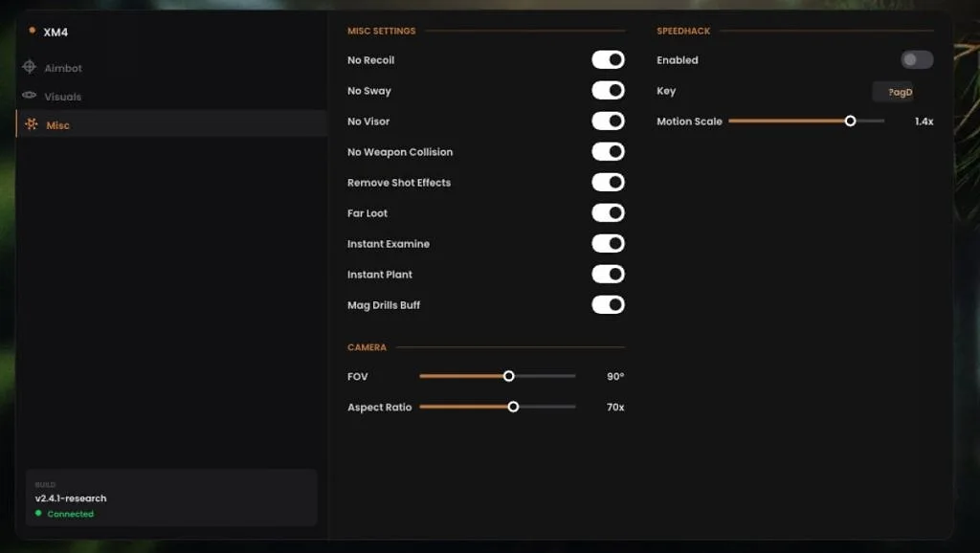Image resolution: width=980 pixels, height=553 pixels.
Task: Click the Motion Scale slider handle
Action: coord(850,122)
